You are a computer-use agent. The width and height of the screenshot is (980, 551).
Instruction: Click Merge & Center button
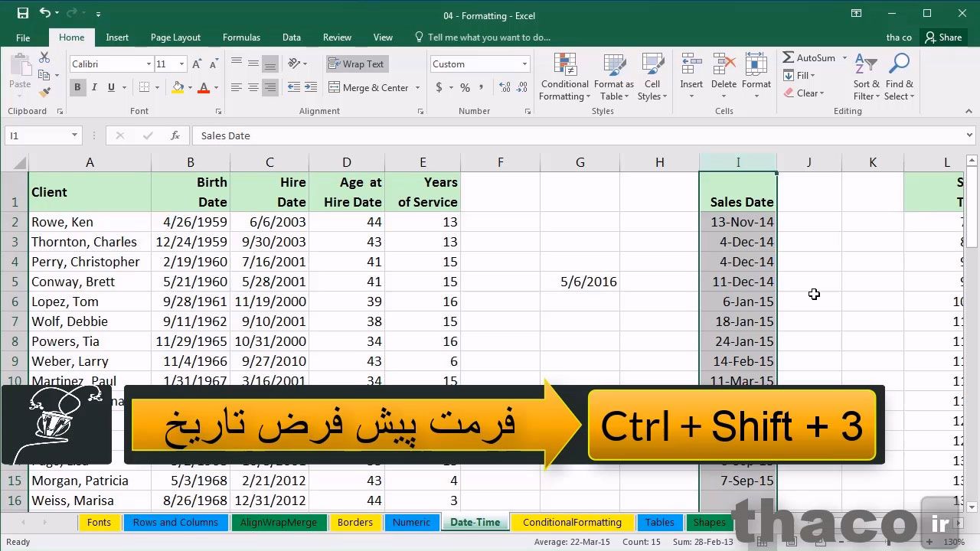(x=369, y=88)
